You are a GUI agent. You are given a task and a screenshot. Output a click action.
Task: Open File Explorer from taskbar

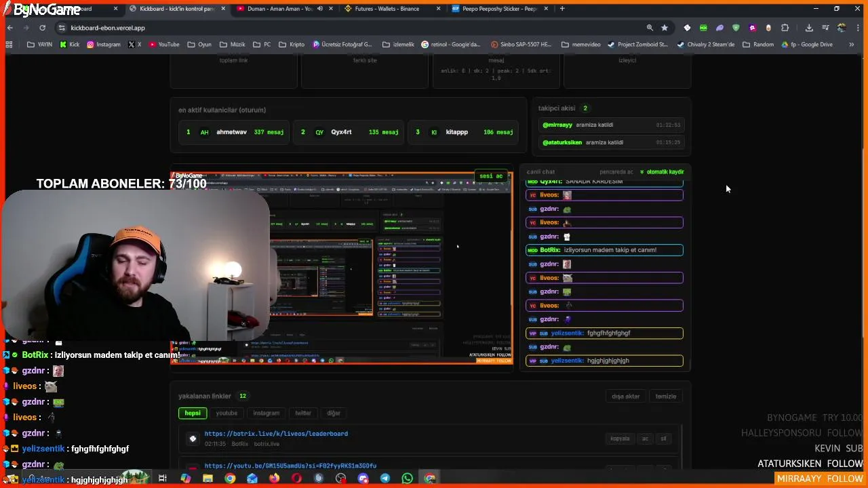pyautogui.click(x=208, y=478)
